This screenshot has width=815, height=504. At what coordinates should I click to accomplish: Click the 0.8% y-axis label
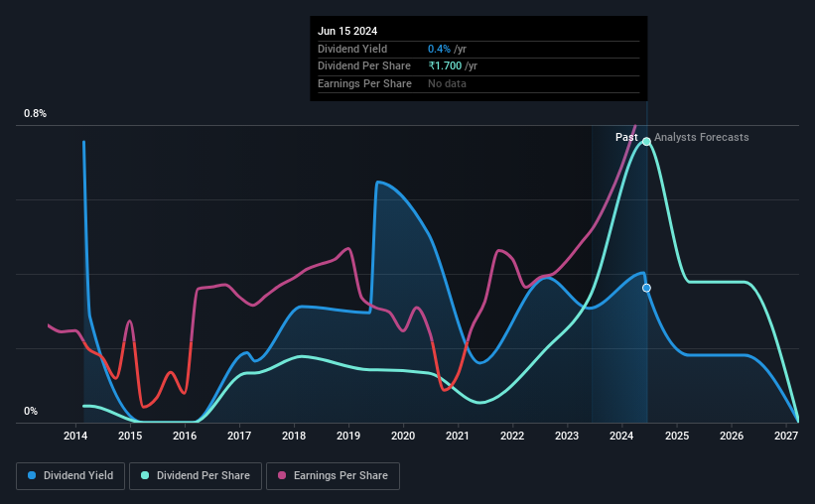[36, 113]
